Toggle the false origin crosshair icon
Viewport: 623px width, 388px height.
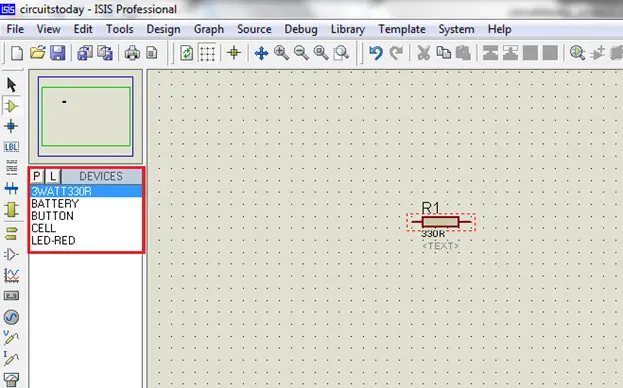point(234,52)
